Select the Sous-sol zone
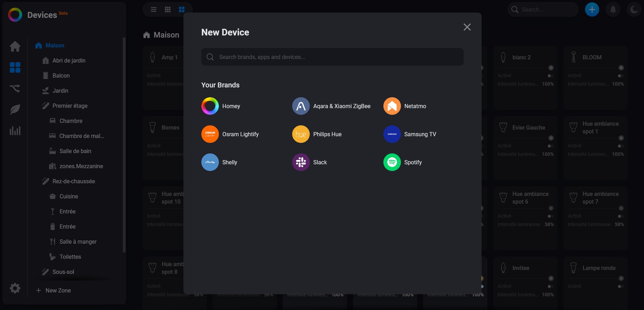This screenshot has width=644, height=310. pyautogui.click(x=63, y=272)
